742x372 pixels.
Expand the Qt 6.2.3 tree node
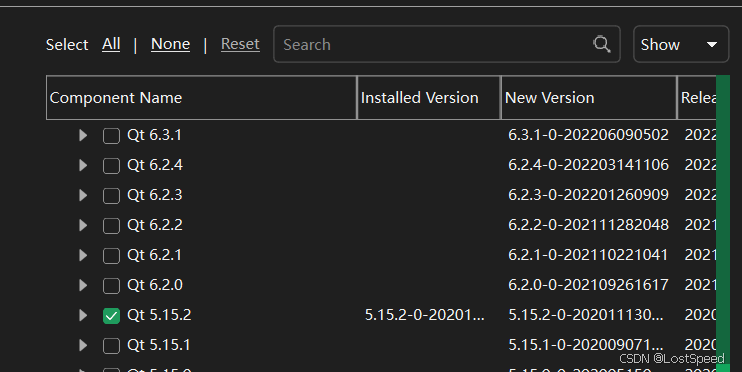pyautogui.click(x=83, y=195)
